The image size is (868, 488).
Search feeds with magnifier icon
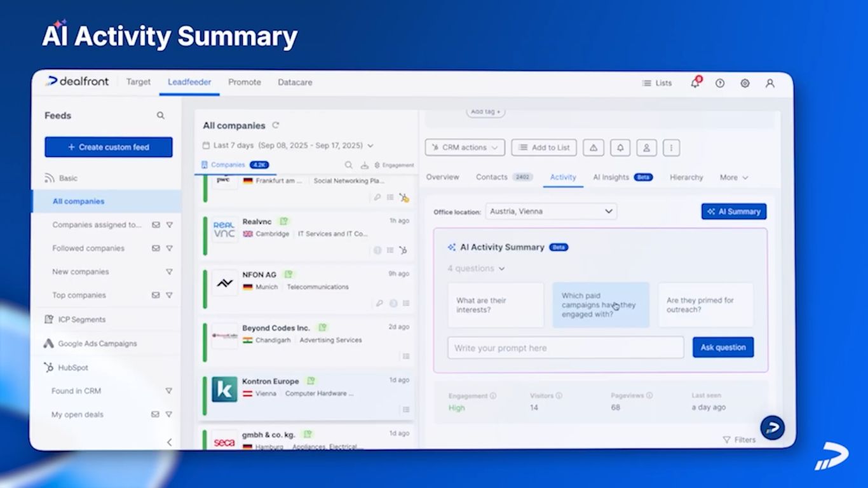click(x=161, y=116)
